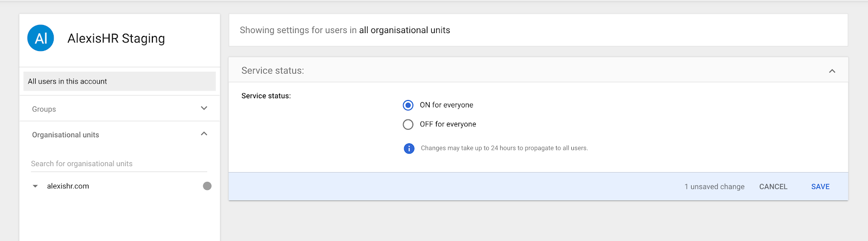This screenshot has width=868, height=241.
Task: Select OFF for everyone radio button
Action: pyautogui.click(x=408, y=124)
